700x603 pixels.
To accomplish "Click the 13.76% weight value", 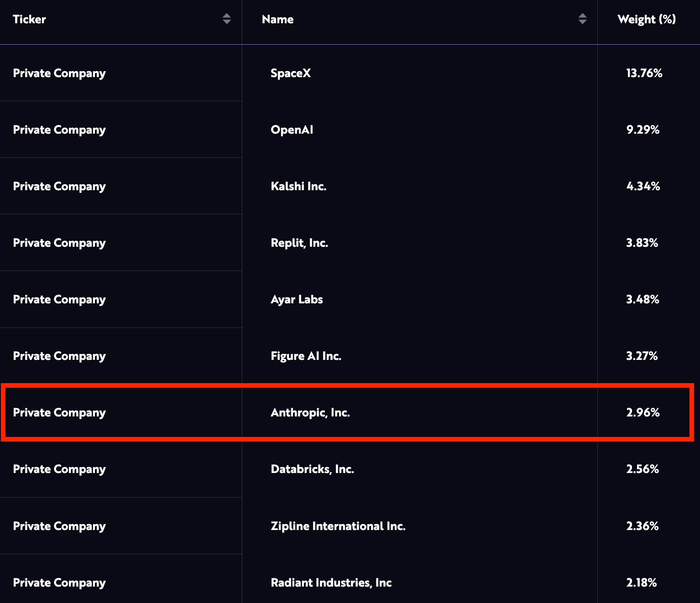I will 644,73.
